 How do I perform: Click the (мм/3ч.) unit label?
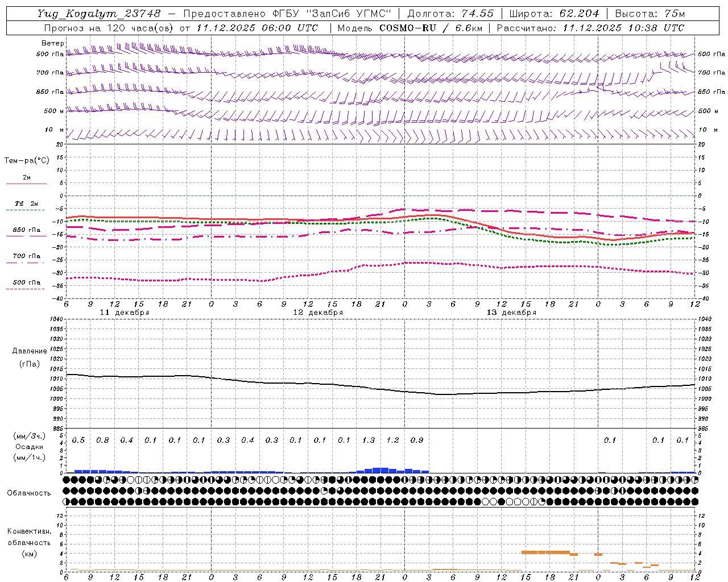click(30, 436)
